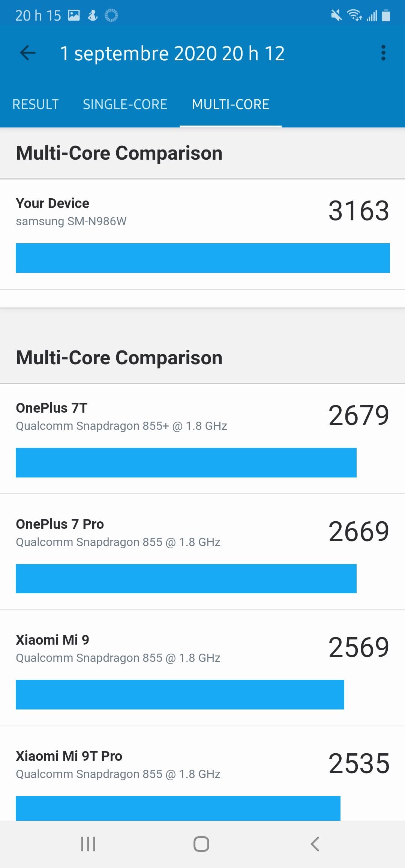Tap the 3163 multi-core score
Image resolution: width=405 pixels, height=868 pixels.
click(358, 211)
